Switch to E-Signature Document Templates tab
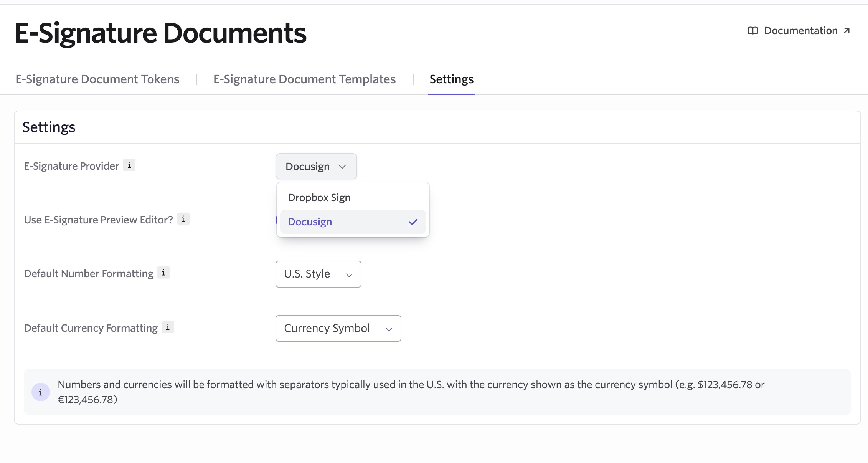 [304, 79]
